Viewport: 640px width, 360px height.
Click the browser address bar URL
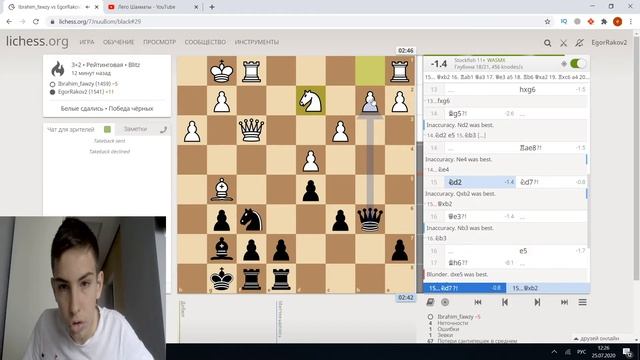tap(100, 21)
